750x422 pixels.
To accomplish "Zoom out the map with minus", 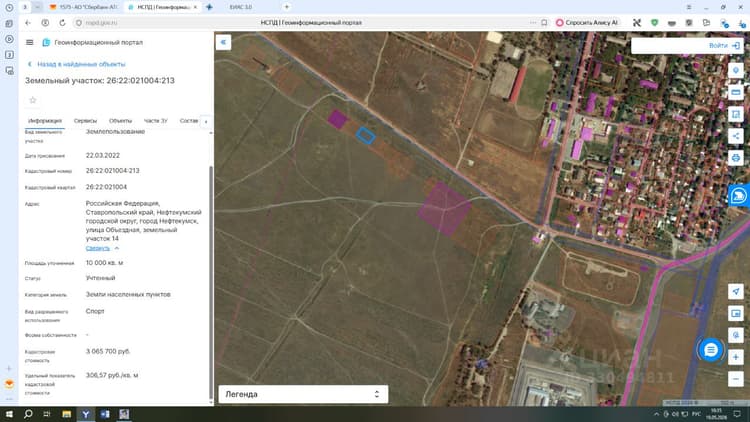I will [736, 379].
